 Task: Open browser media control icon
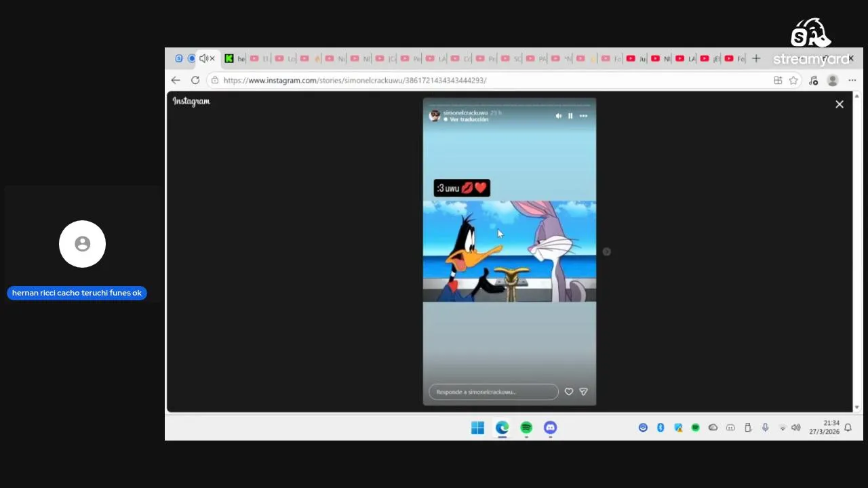[813, 80]
